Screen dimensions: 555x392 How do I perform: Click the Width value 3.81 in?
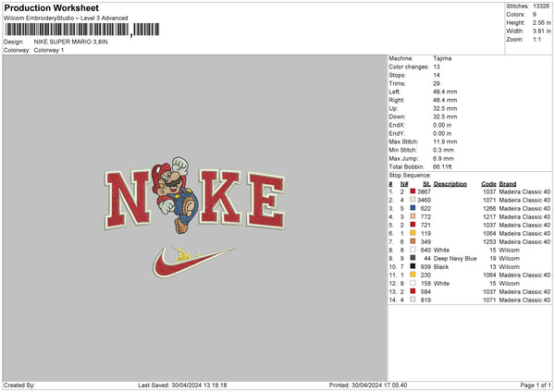click(541, 31)
